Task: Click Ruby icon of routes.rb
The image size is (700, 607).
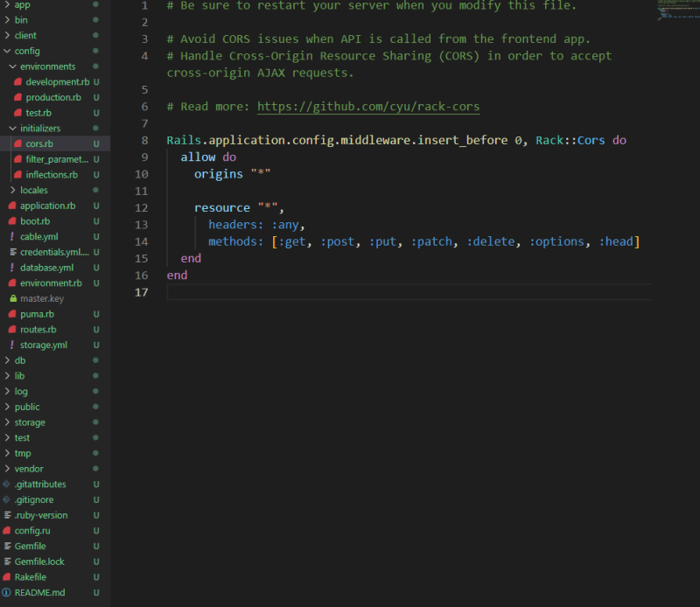Action: pyautogui.click(x=12, y=330)
